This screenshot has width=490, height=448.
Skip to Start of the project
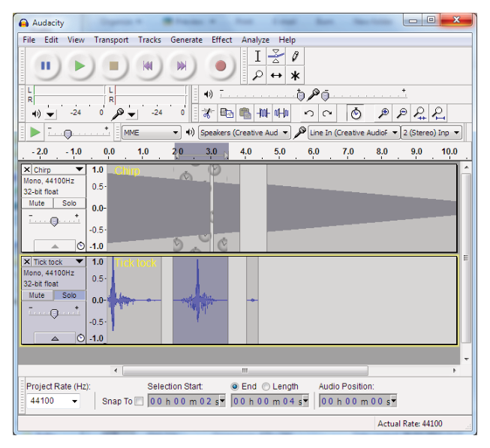[x=148, y=66]
